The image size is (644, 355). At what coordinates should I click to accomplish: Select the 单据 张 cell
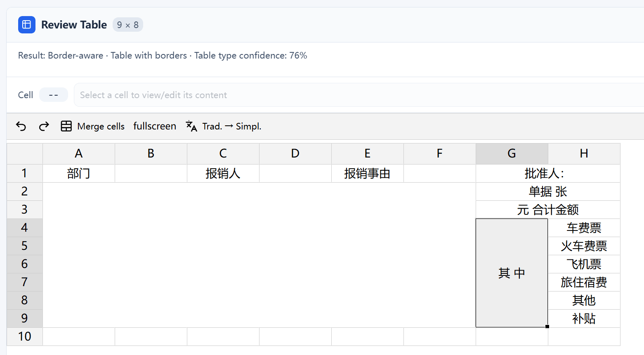pyautogui.click(x=548, y=192)
